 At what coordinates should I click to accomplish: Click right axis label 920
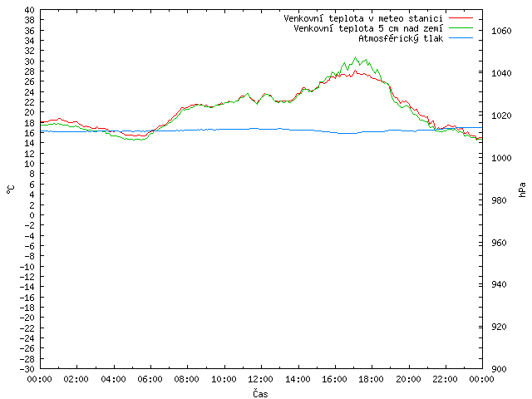point(499,327)
